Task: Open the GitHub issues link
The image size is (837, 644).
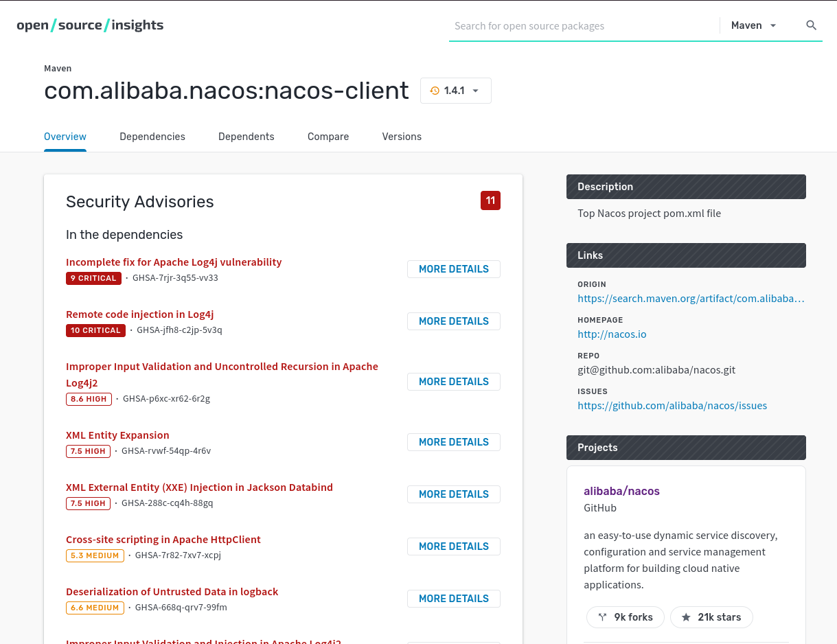Action: pos(672,406)
